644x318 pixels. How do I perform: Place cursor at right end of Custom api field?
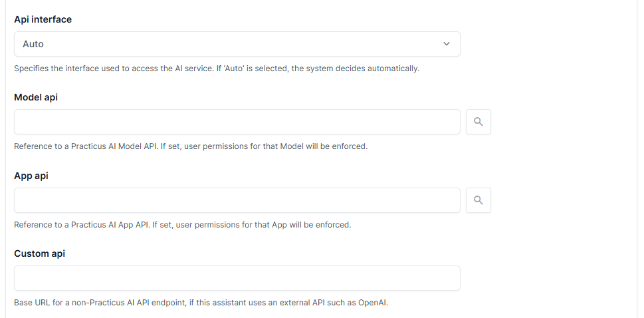pyautogui.click(x=452, y=278)
